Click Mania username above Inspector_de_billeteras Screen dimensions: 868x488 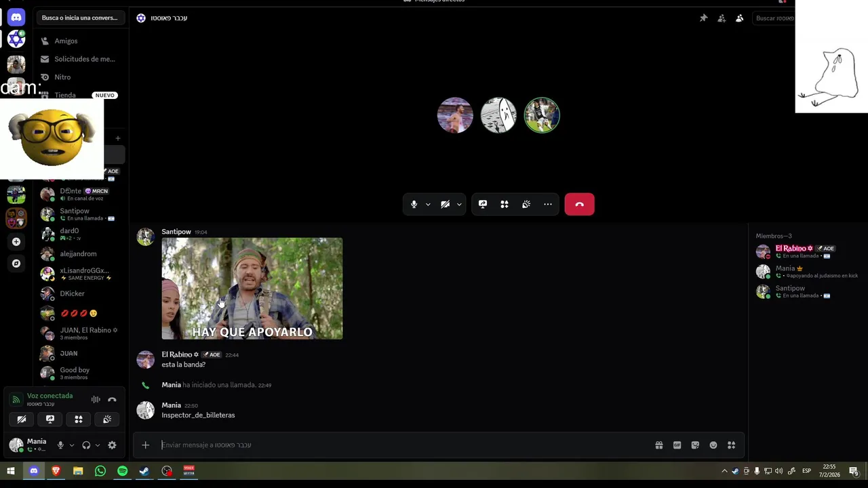tap(171, 405)
